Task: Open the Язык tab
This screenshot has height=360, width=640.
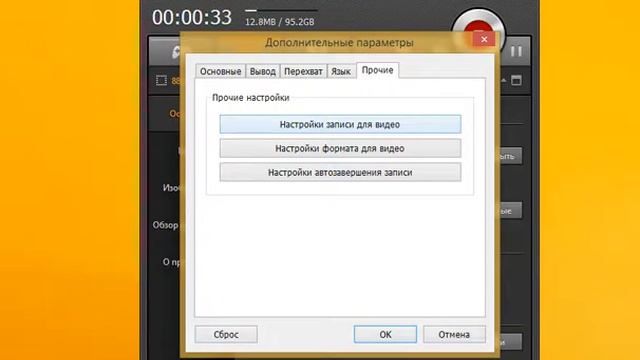Action: 341,71
